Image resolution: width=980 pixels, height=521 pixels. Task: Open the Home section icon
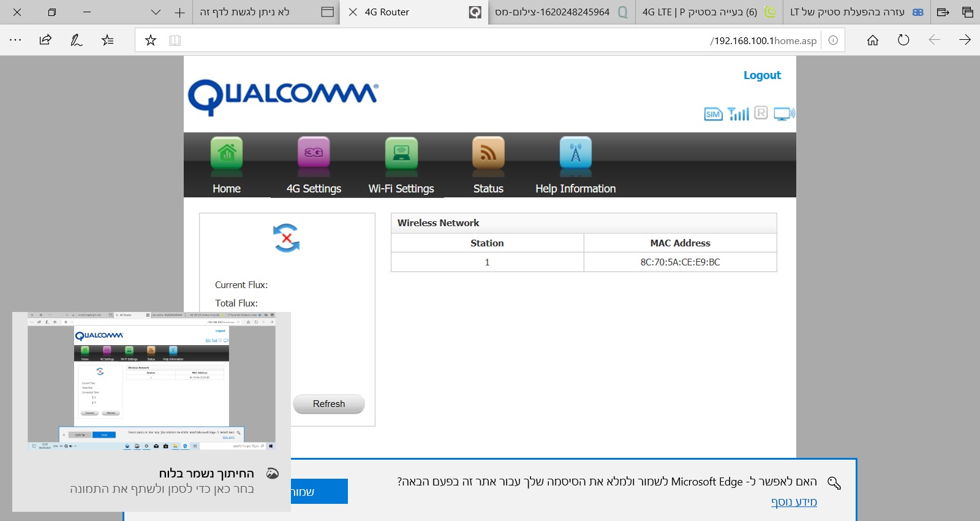pyautogui.click(x=227, y=153)
